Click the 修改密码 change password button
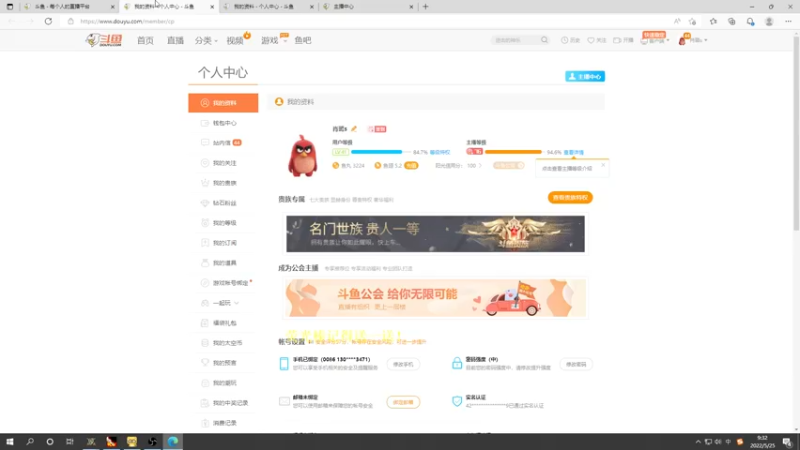 (576, 364)
